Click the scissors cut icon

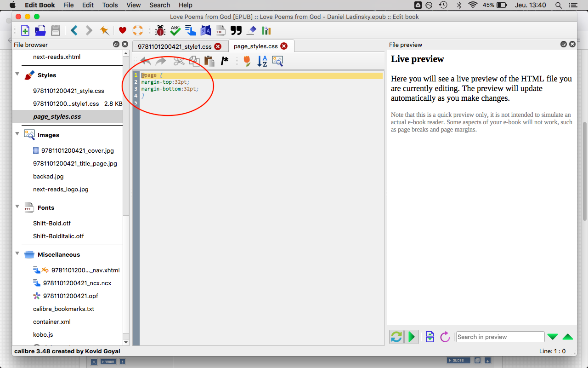click(179, 61)
